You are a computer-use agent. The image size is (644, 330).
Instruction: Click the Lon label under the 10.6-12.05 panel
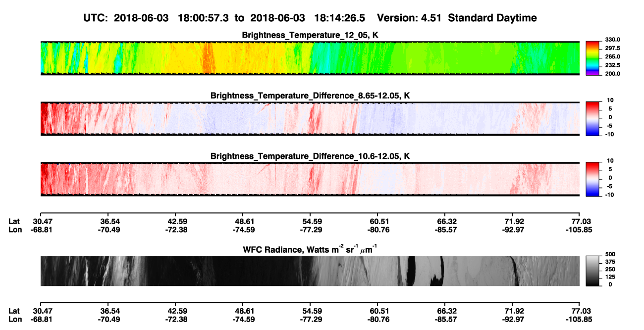click(x=15, y=230)
